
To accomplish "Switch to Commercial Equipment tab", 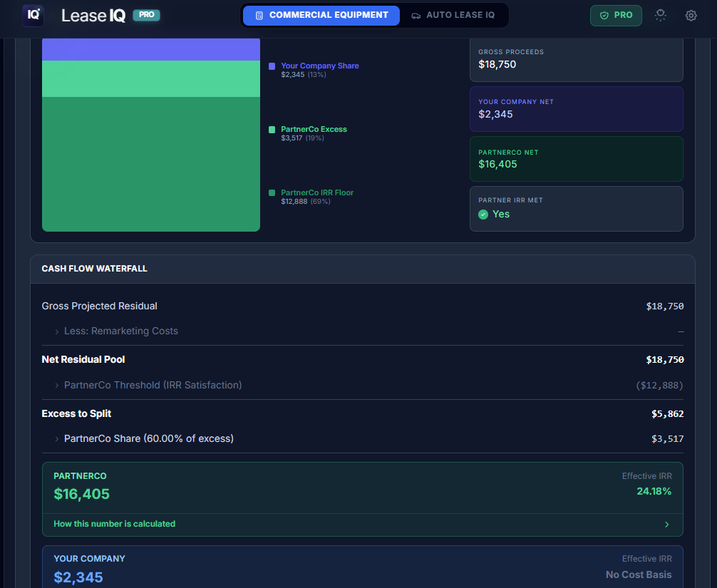I will (321, 15).
